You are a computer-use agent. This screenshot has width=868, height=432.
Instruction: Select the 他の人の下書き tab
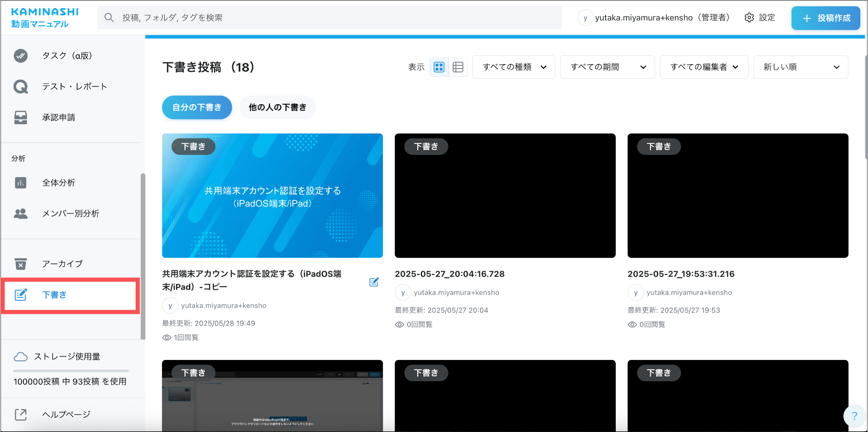[x=278, y=108]
